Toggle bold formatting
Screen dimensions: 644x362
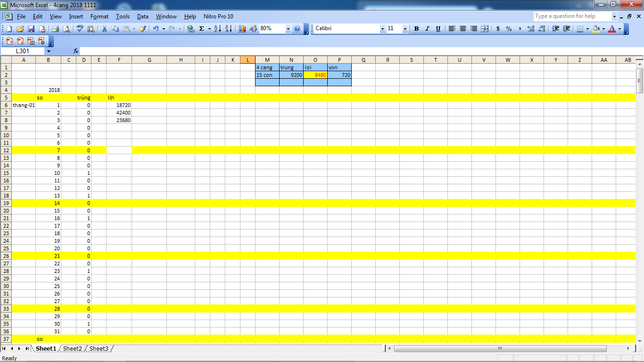[416, 29]
